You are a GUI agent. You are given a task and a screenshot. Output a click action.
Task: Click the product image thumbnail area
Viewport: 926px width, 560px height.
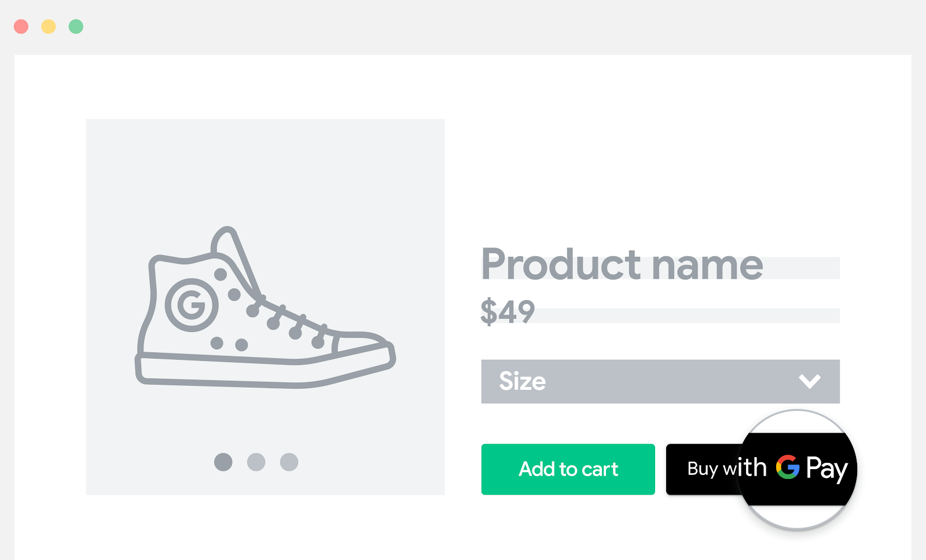point(265,307)
